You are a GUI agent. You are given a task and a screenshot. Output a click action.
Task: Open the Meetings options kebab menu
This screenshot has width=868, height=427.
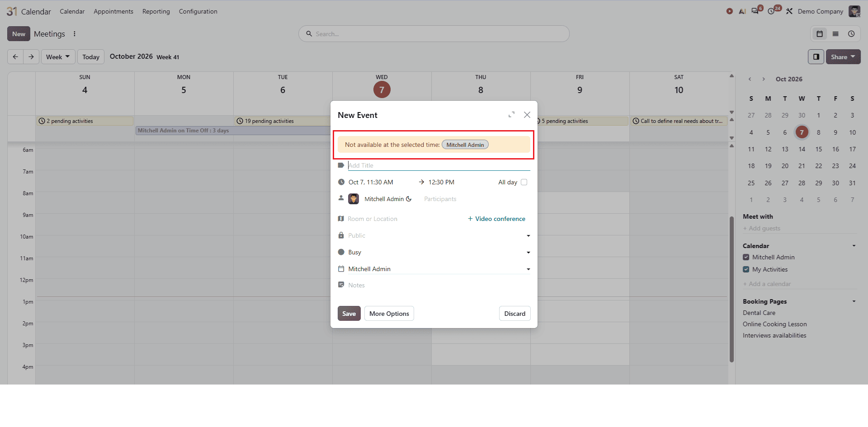(75, 34)
